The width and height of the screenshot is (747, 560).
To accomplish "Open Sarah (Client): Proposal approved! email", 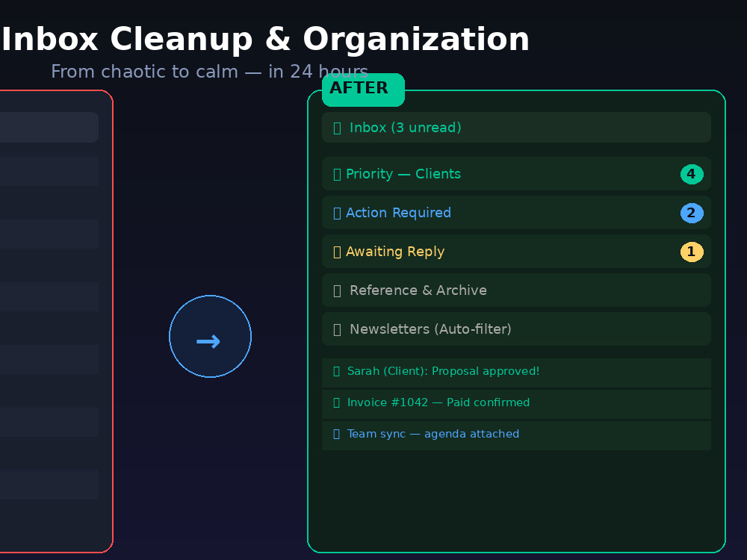I will 516,373.
